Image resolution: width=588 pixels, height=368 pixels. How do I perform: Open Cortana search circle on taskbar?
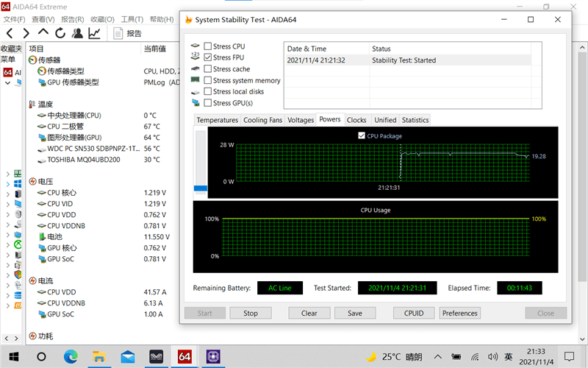pyautogui.click(x=41, y=356)
